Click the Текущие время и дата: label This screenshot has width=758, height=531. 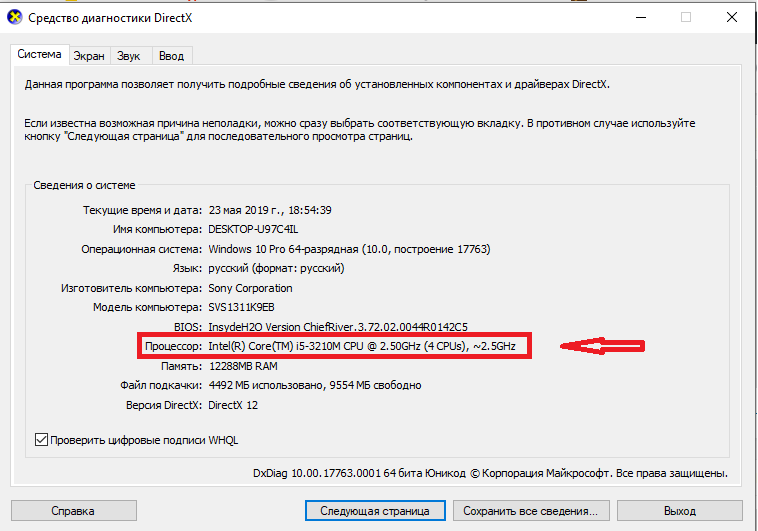pyautogui.click(x=143, y=210)
